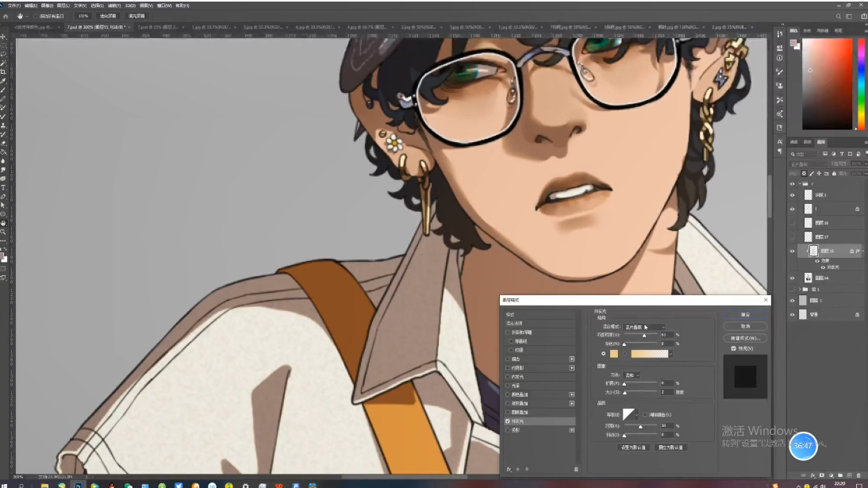This screenshot has width=868, height=488.
Task: Toggle the 预览 preview checkbox
Action: [733, 348]
